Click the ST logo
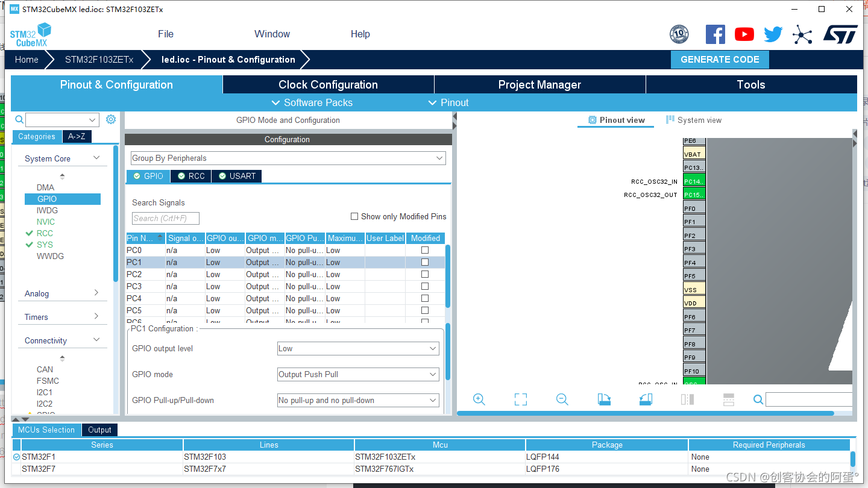The height and width of the screenshot is (488, 868). click(x=840, y=34)
